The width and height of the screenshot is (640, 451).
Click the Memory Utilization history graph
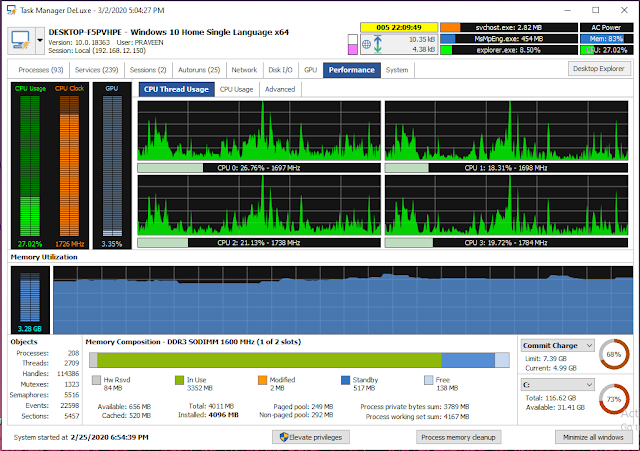(343, 300)
